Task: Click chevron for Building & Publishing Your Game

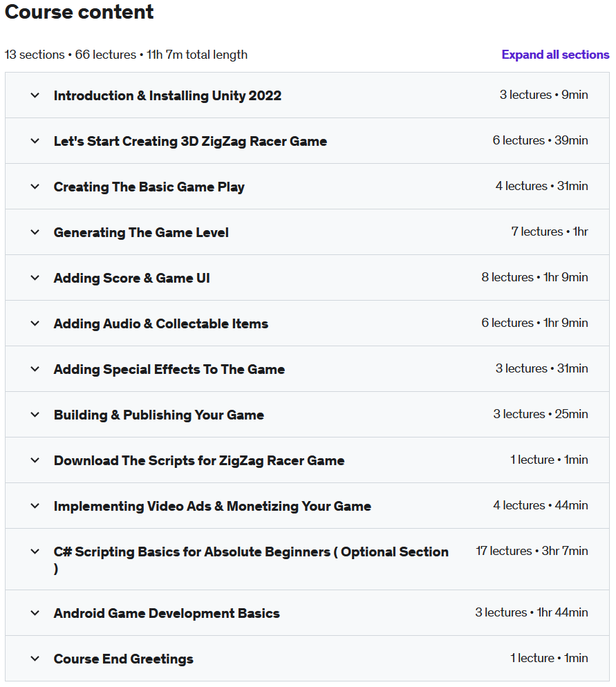Action: pos(35,415)
